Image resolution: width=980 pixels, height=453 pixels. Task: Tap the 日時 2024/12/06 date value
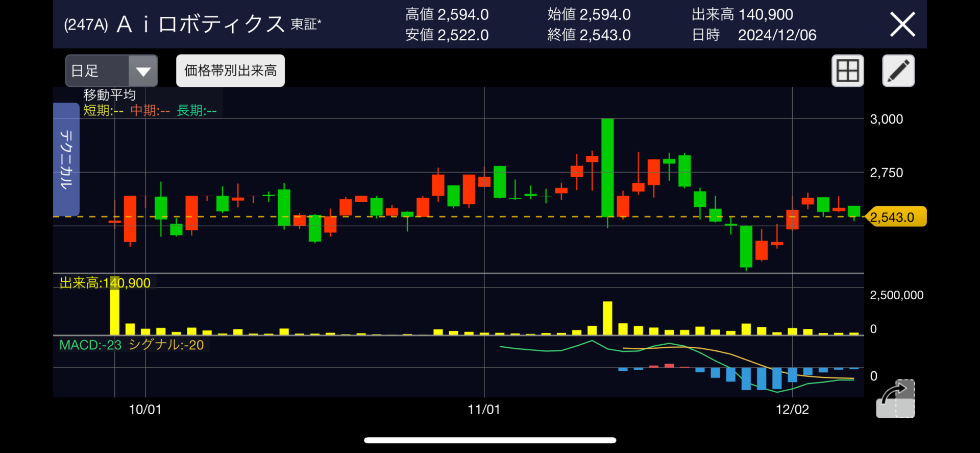(754, 35)
